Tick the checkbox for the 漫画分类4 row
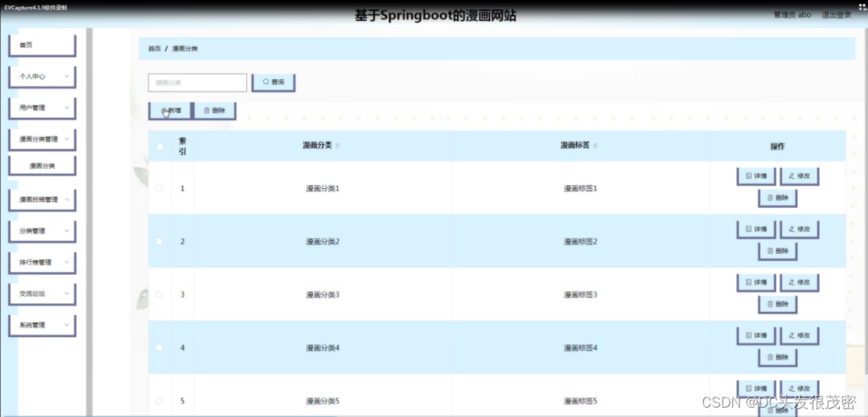The image size is (868, 417). (159, 347)
